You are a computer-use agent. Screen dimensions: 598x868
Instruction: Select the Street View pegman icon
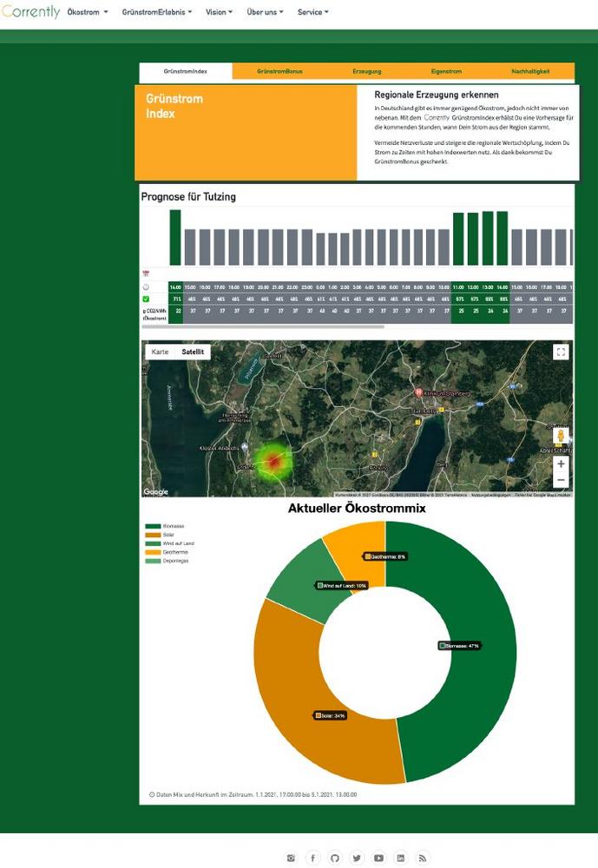[561, 436]
